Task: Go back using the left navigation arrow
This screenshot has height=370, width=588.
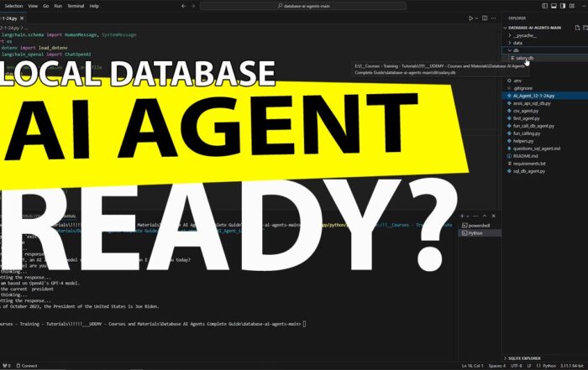Action: [184, 6]
